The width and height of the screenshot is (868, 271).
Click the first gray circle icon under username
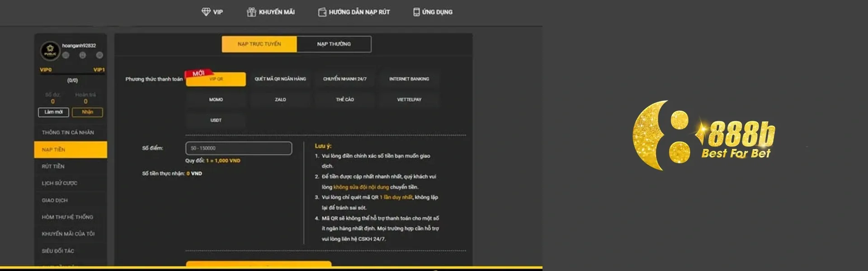pos(66,55)
